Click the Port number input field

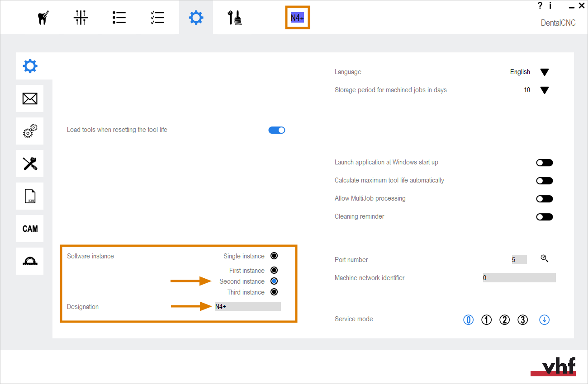tap(519, 260)
